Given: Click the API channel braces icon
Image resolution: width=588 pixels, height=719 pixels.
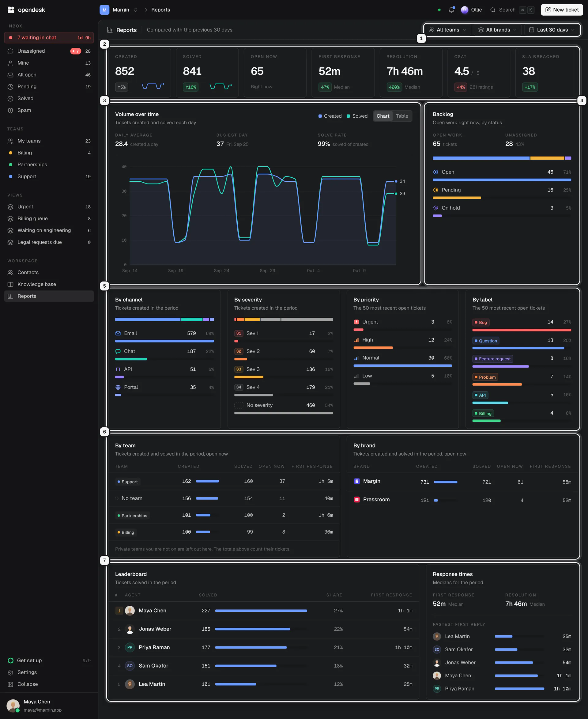Looking at the screenshot, I should (118, 369).
